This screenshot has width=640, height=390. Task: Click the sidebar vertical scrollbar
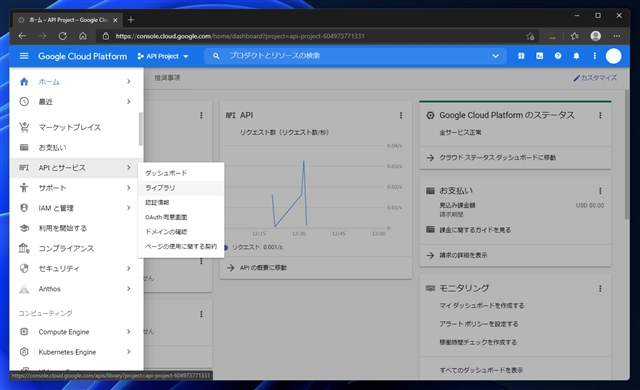[141, 129]
